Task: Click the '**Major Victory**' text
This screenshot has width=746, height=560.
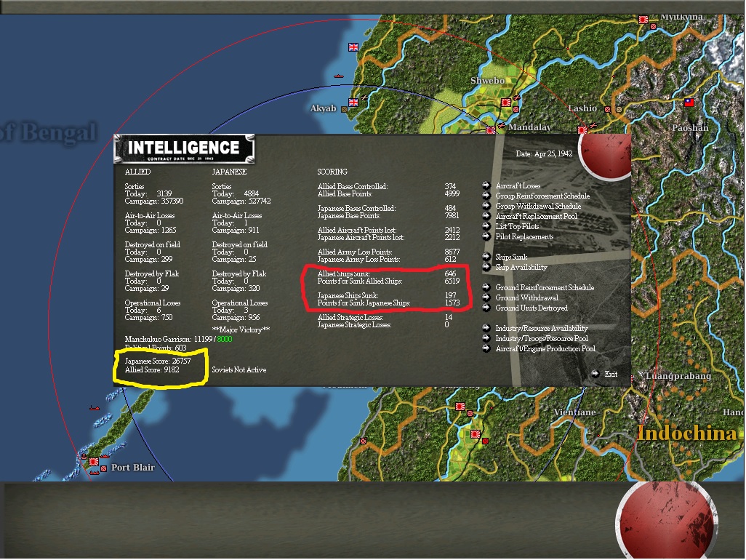Action: (x=241, y=329)
